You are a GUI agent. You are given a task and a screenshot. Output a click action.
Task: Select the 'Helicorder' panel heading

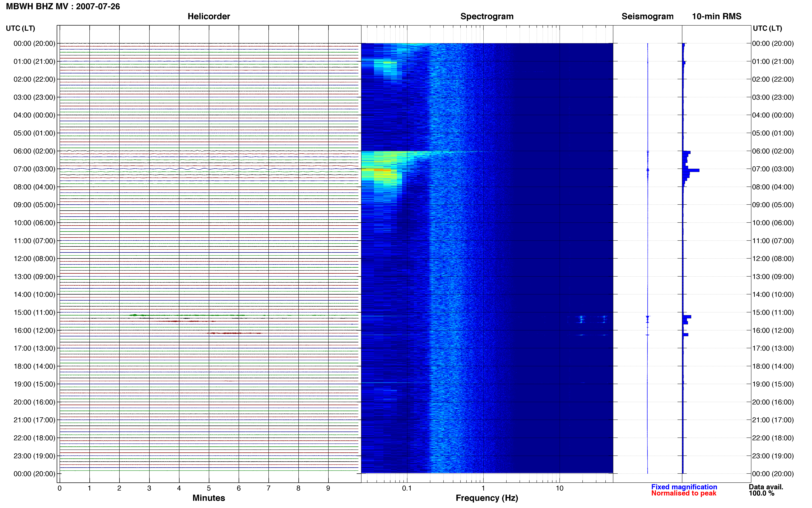click(208, 16)
